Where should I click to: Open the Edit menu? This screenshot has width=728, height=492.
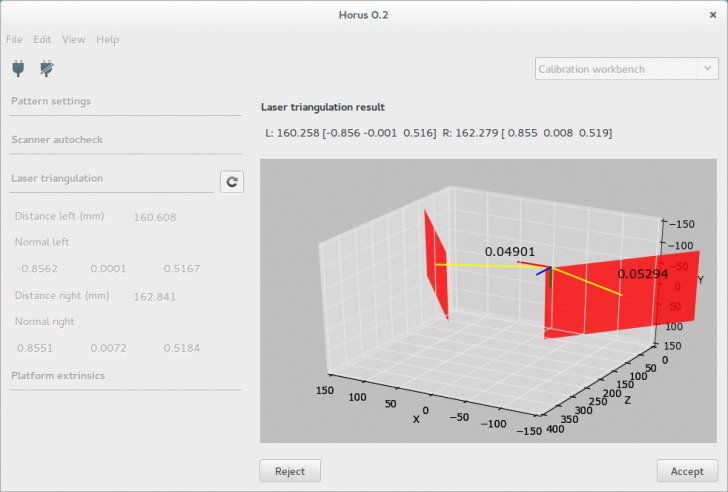[42, 39]
